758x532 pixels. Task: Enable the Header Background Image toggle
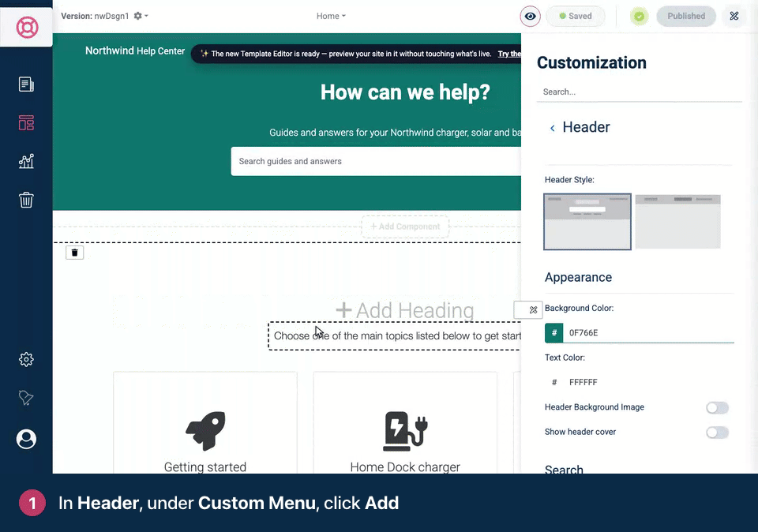coord(717,408)
